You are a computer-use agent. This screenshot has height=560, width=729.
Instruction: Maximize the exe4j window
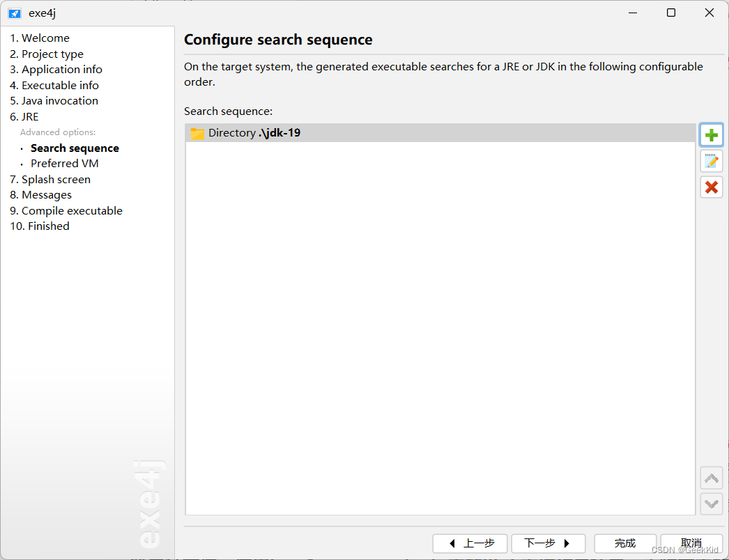671,13
